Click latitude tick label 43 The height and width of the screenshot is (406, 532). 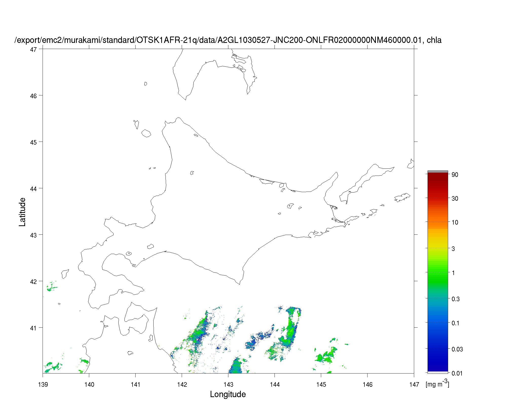pos(33,235)
